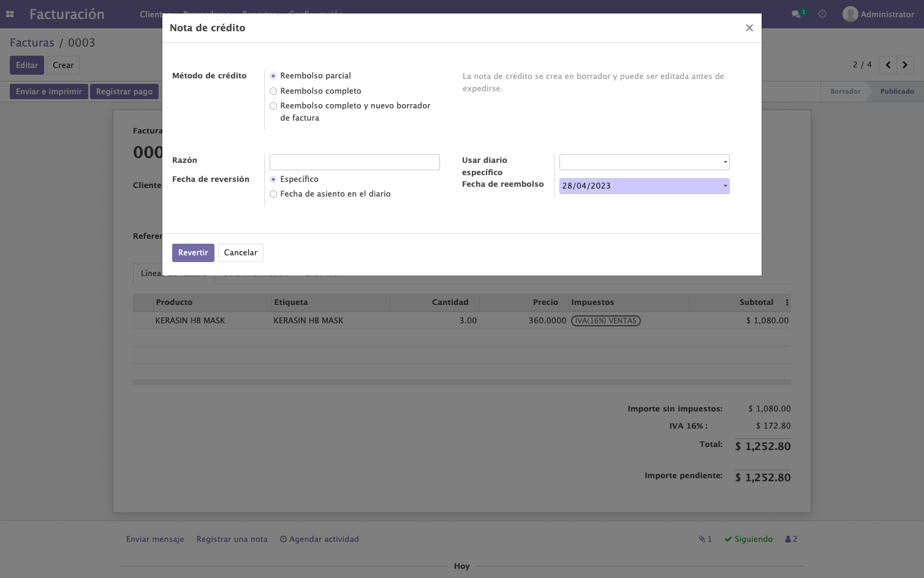This screenshot has width=924, height=578.
Task: Click Registrar pago button
Action: point(124,92)
